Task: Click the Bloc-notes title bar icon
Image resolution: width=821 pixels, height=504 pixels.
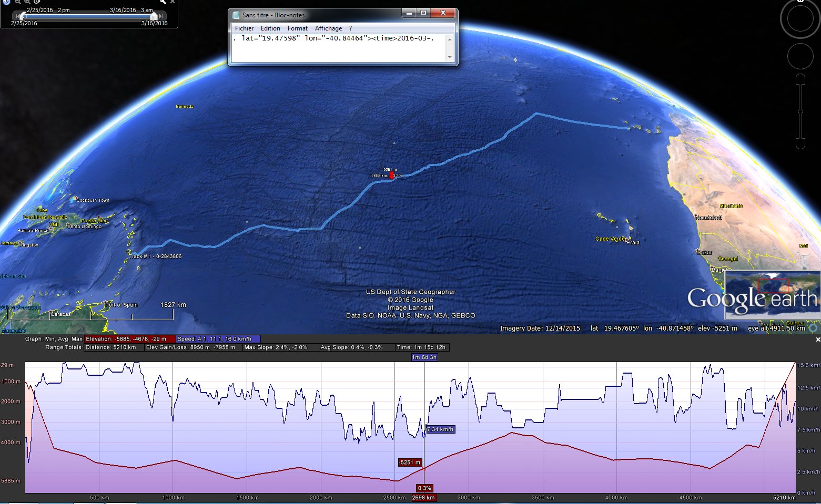Action: [x=236, y=15]
